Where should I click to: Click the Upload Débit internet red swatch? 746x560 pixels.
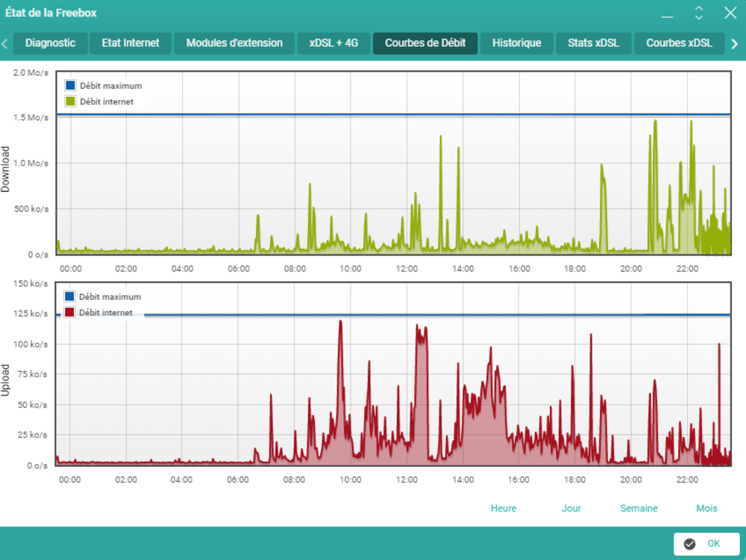click(69, 312)
